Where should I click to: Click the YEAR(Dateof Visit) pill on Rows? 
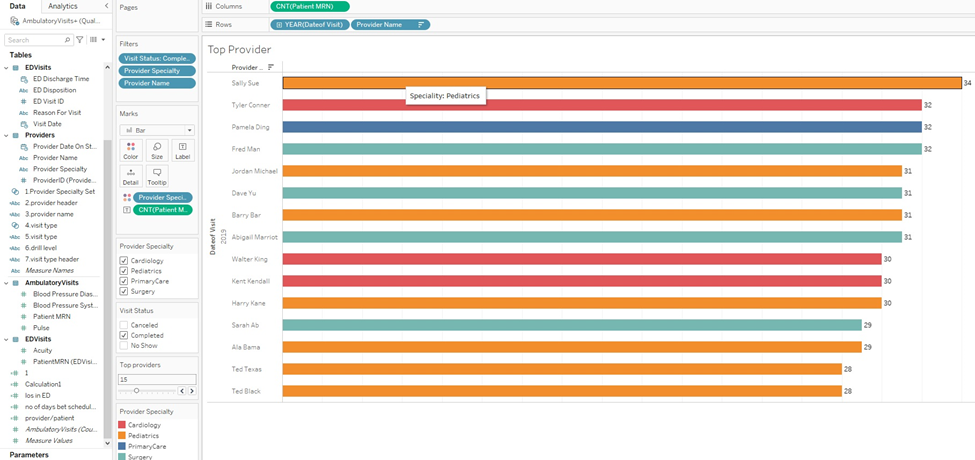pyautogui.click(x=310, y=25)
